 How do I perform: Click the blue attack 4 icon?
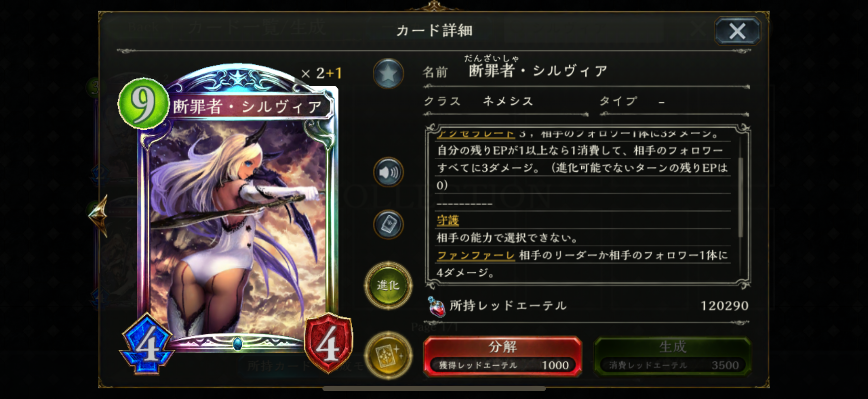click(147, 344)
